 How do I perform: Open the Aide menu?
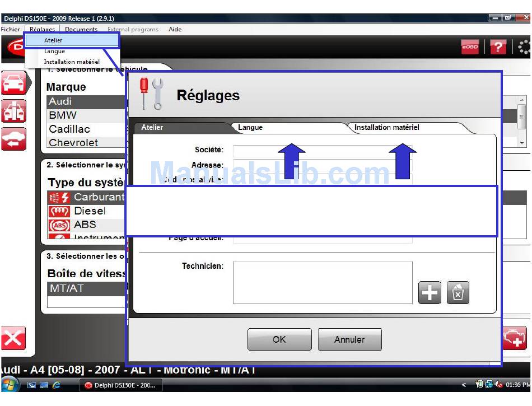coord(175,30)
